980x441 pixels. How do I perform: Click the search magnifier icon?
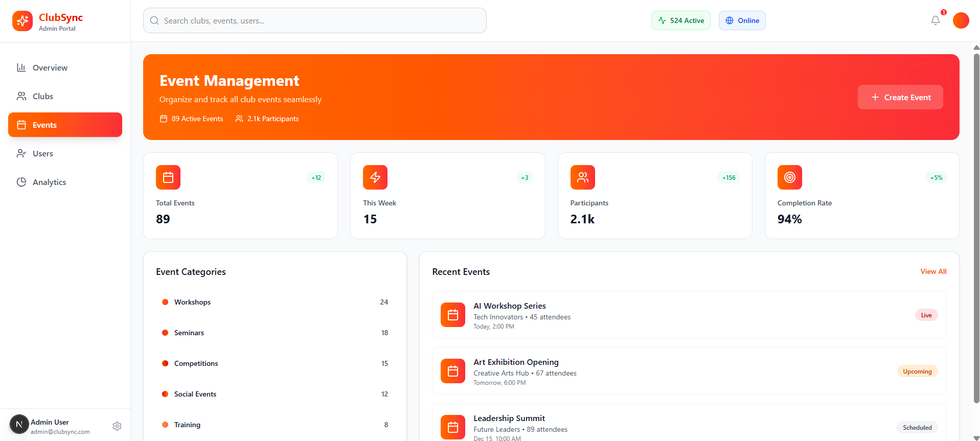[x=154, y=20]
